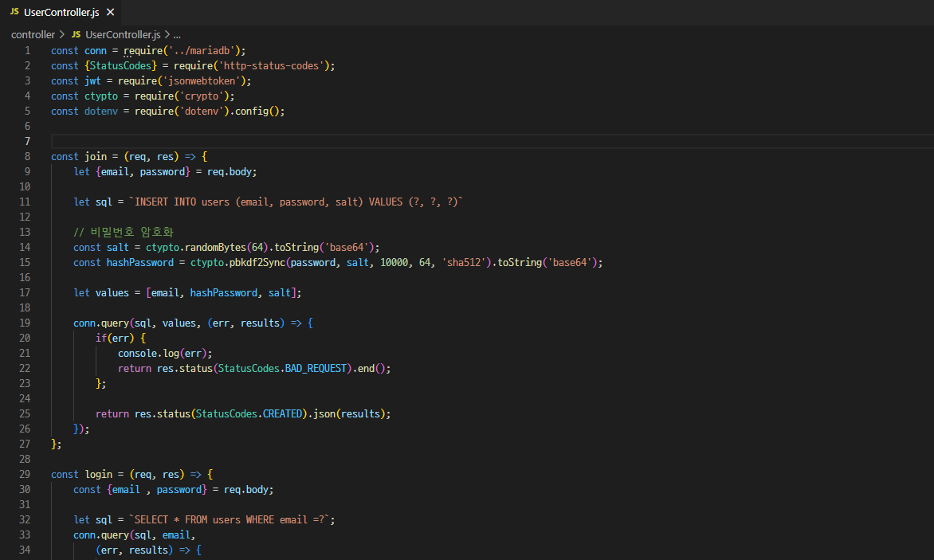The image size is (934, 560).
Task: Click BAD_REQUEST status code
Action: [x=316, y=368]
